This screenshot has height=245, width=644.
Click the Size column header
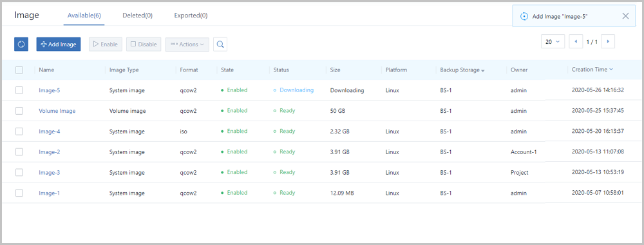coord(335,70)
